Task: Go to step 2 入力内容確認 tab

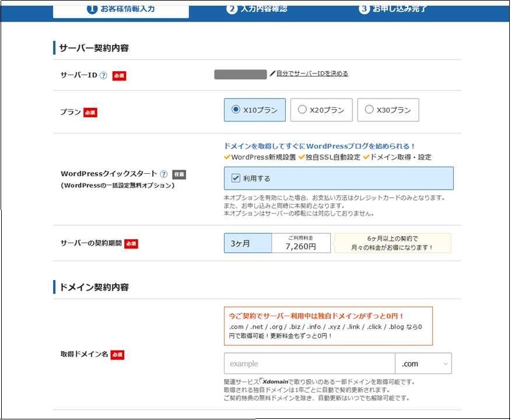Action: [257, 9]
